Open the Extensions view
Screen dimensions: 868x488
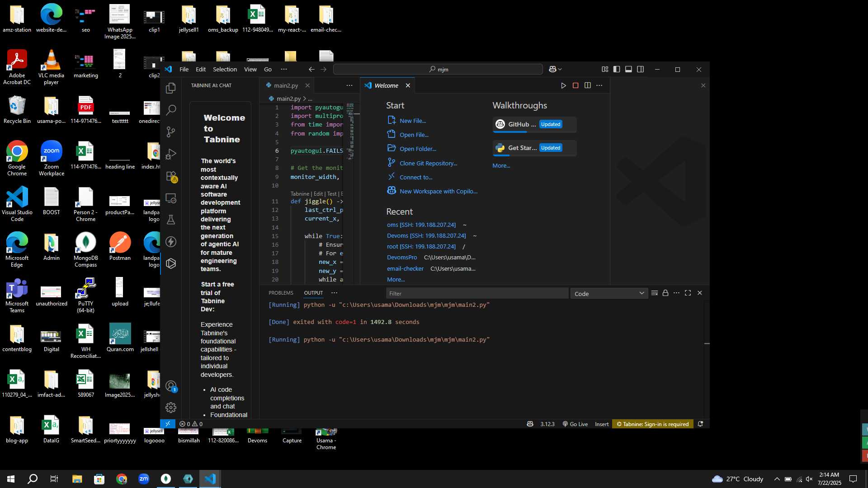[171, 176]
